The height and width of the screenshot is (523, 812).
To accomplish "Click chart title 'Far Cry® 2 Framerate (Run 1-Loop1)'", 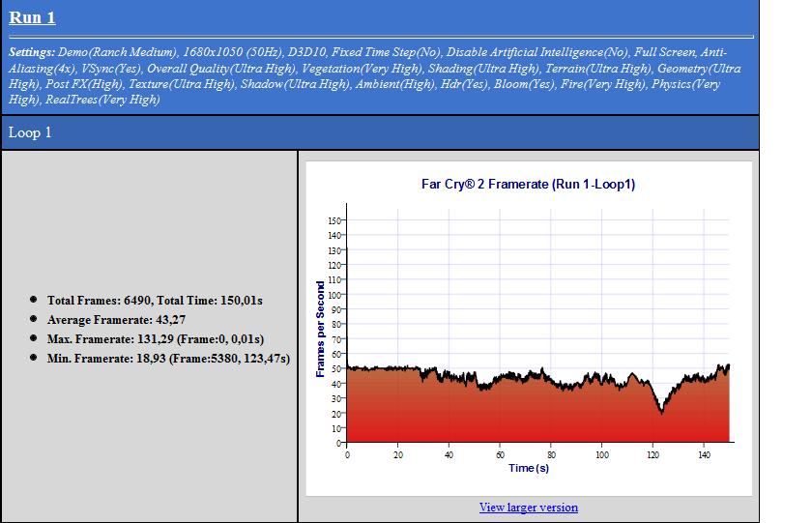I will point(528,185).
